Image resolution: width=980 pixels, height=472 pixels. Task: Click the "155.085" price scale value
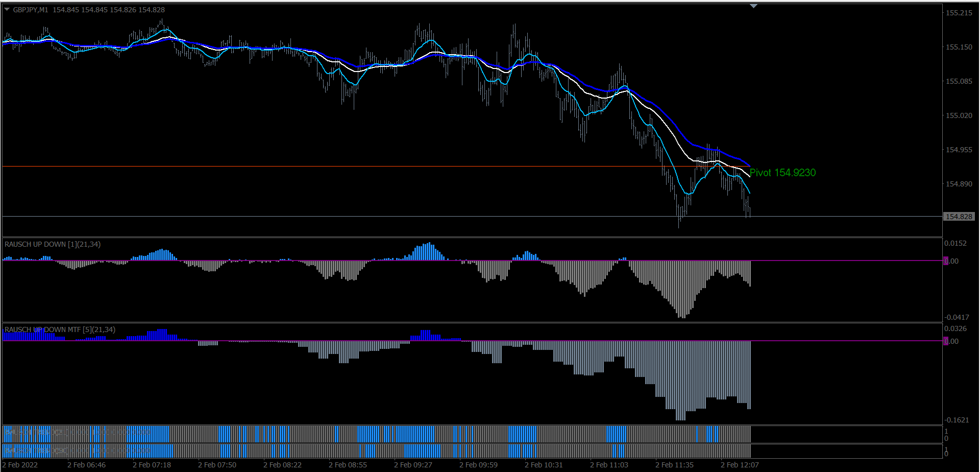(x=959, y=81)
